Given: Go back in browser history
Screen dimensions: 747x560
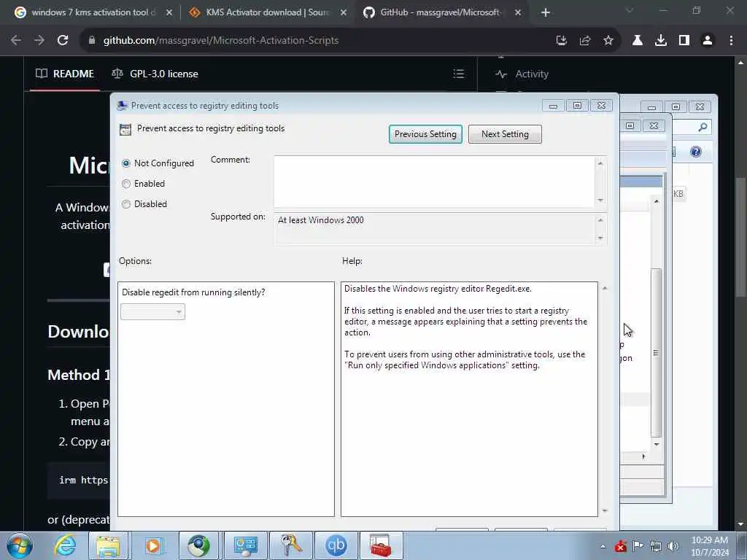Looking at the screenshot, I should [16, 41].
